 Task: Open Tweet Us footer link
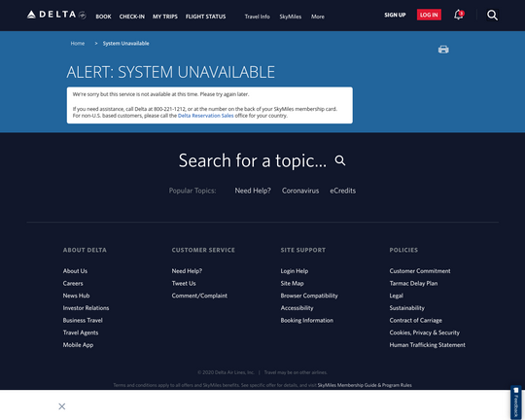pyautogui.click(x=184, y=283)
